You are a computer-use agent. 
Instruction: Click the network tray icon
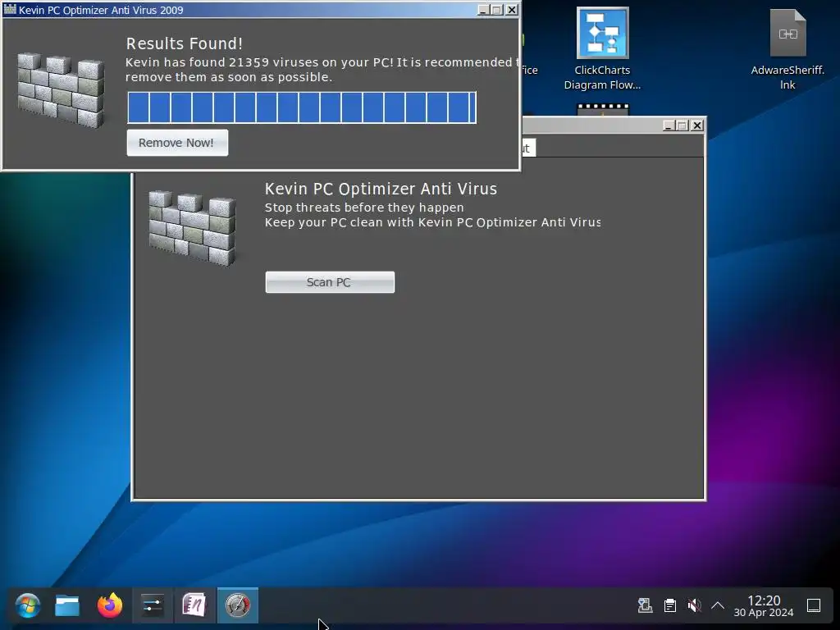(x=645, y=606)
